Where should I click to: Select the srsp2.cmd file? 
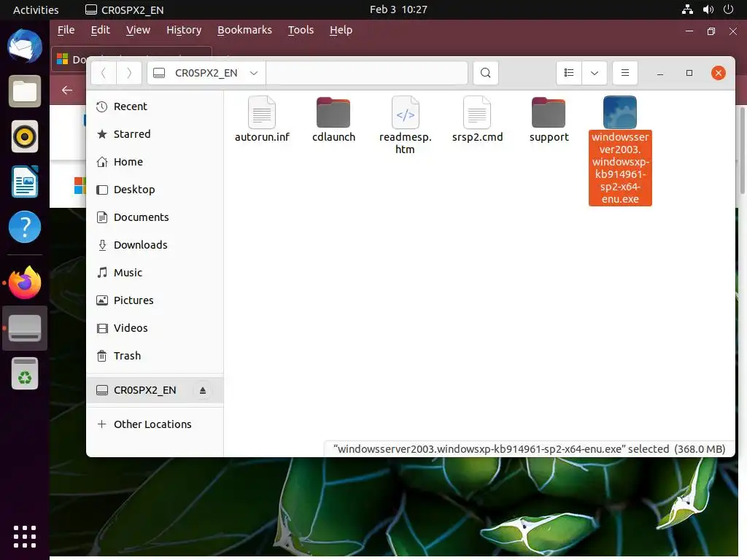pyautogui.click(x=477, y=119)
